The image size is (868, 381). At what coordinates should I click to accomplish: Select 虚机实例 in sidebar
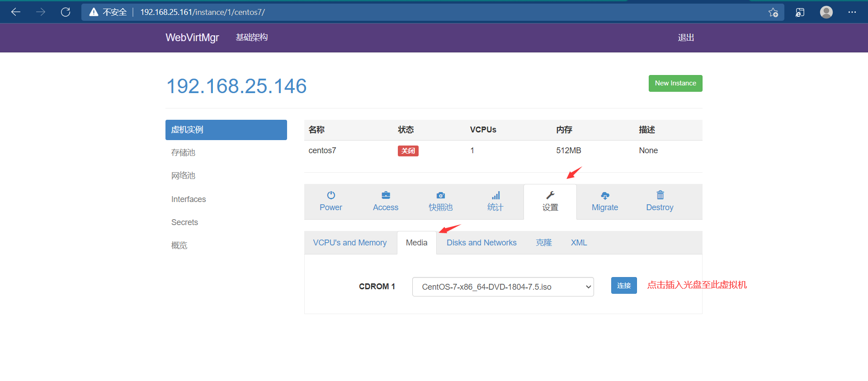(226, 130)
